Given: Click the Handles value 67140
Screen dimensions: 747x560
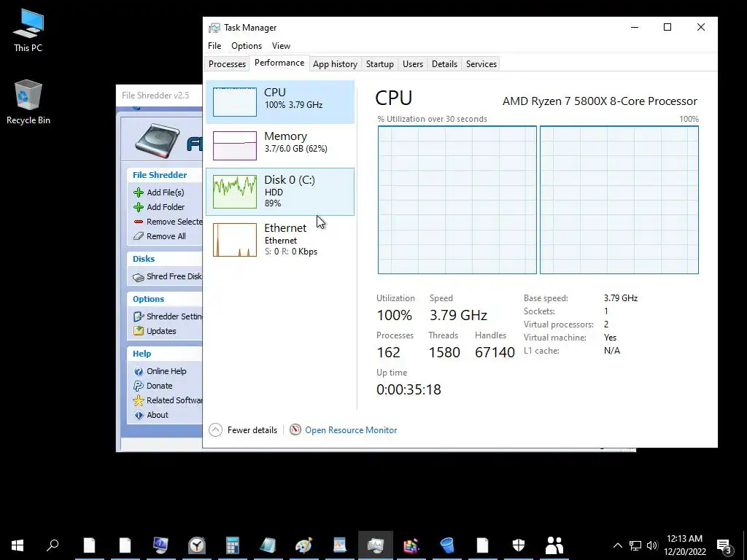Looking at the screenshot, I should pos(495,352).
